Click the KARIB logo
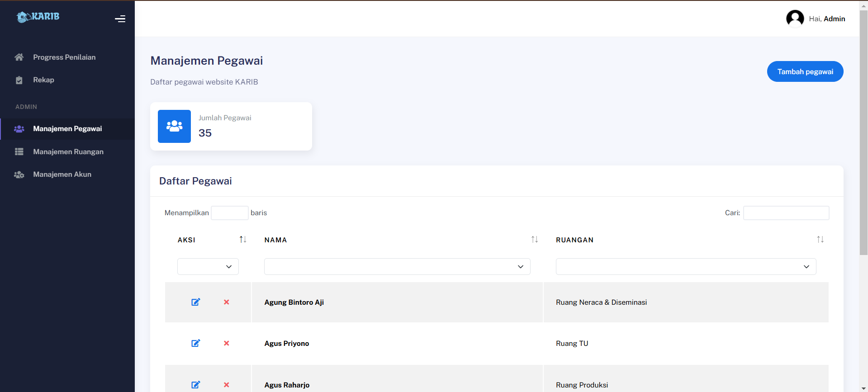 tap(38, 17)
